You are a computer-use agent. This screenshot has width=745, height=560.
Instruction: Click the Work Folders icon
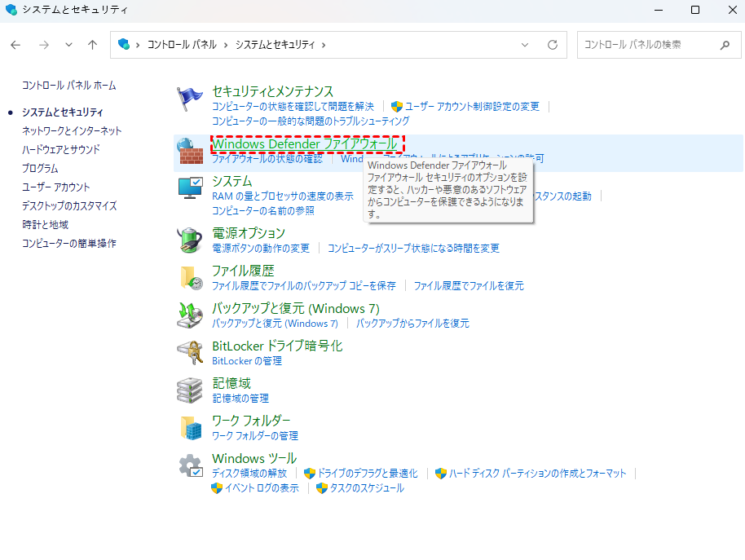pos(190,427)
